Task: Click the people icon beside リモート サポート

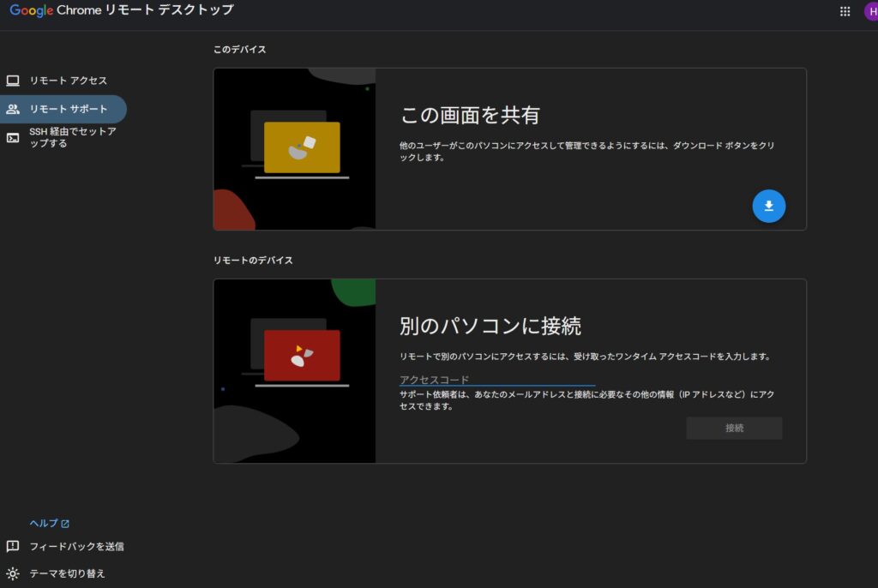Action: 13,109
